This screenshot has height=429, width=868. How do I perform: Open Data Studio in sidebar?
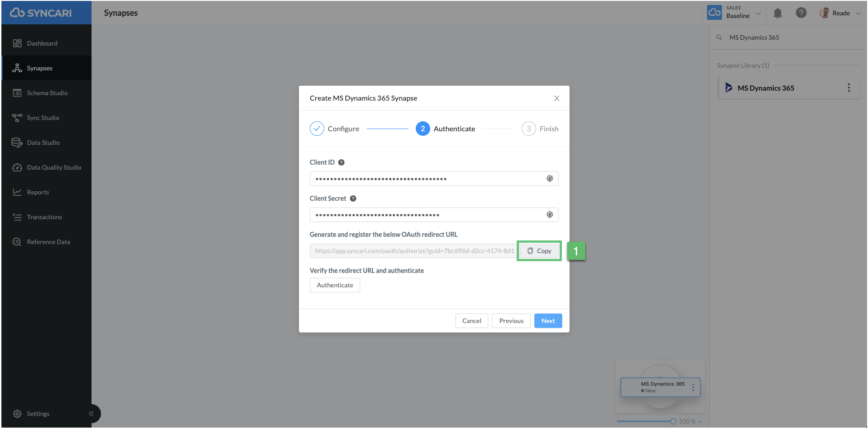click(x=46, y=143)
